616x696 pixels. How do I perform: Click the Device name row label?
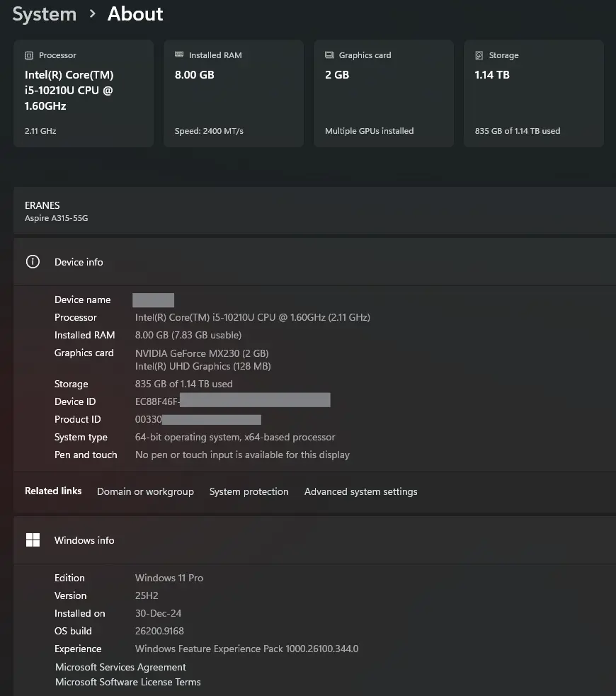pyautogui.click(x=83, y=300)
